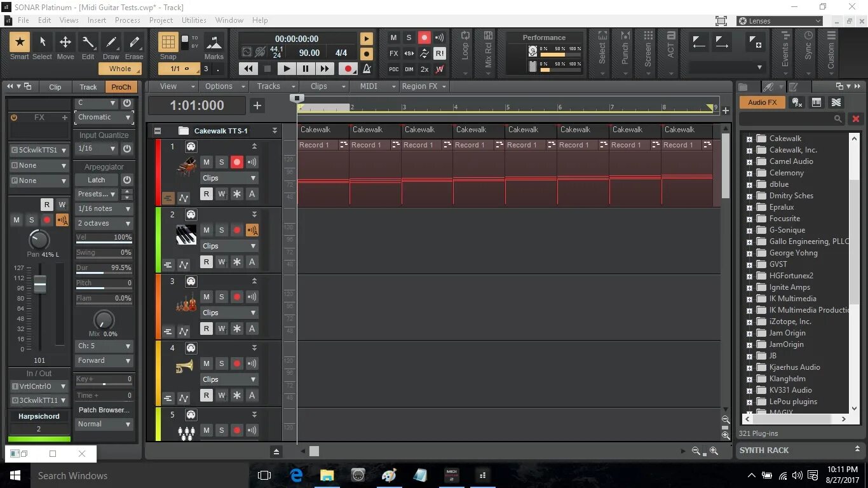Open the Process menu
Image resolution: width=868 pixels, height=488 pixels.
[128, 20]
